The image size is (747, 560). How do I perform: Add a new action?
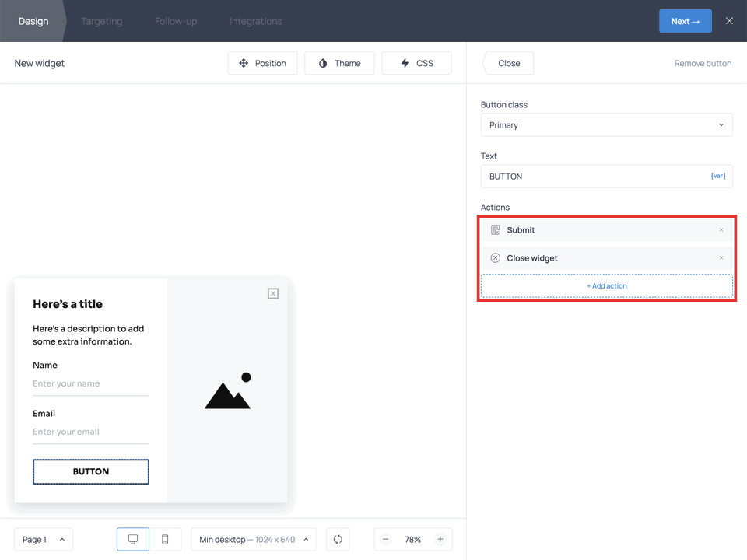[x=607, y=285]
